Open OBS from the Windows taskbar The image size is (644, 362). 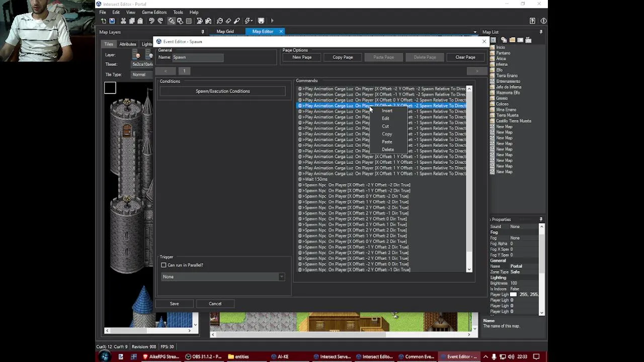(203, 357)
